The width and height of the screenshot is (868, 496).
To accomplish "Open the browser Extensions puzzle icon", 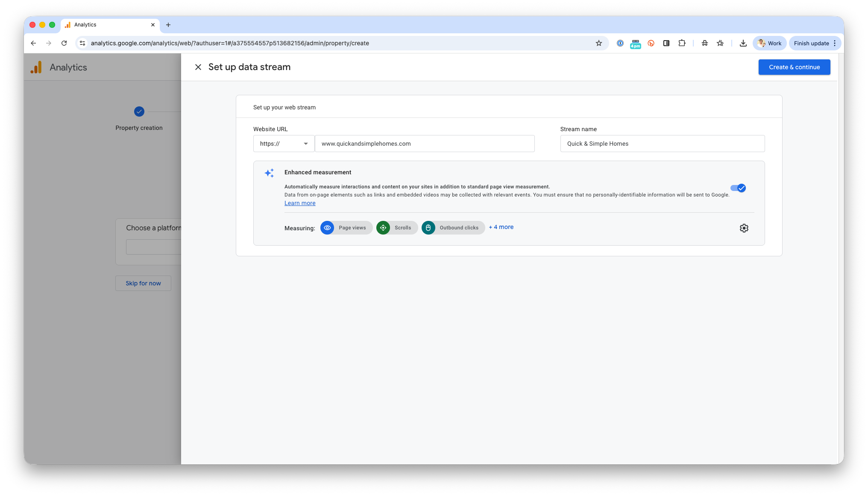I will point(682,43).
